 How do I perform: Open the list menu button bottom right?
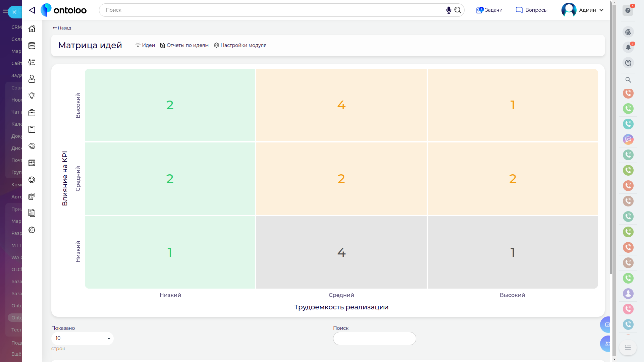[628, 348]
